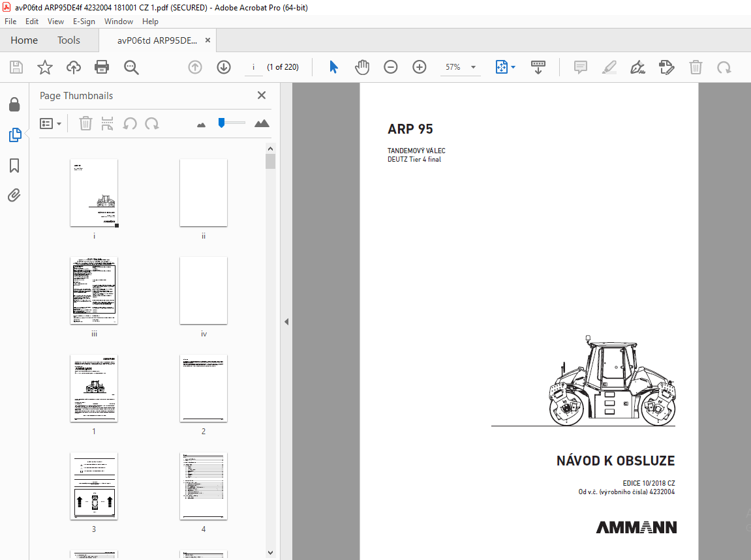
Task: Click the ARP 95 title text
Action: coord(410,129)
